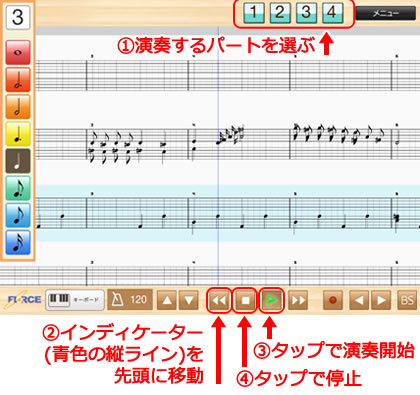420x395 pixels.
Task: Select the brown quarter note button
Action: (18, 161)
